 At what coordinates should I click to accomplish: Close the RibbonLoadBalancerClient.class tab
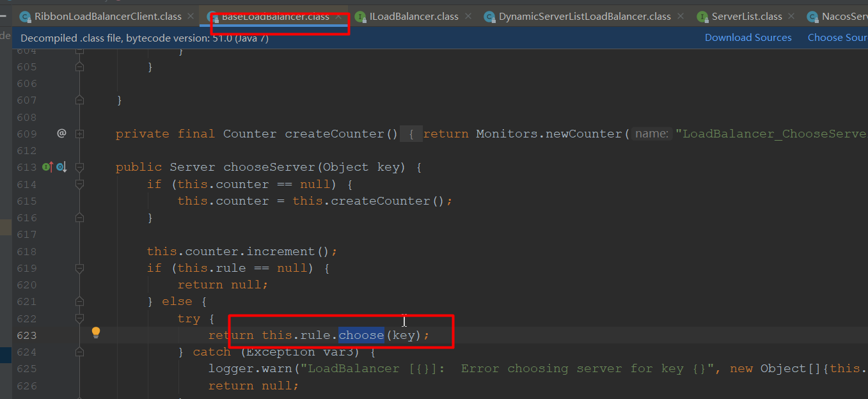click(x=192, y=17)
